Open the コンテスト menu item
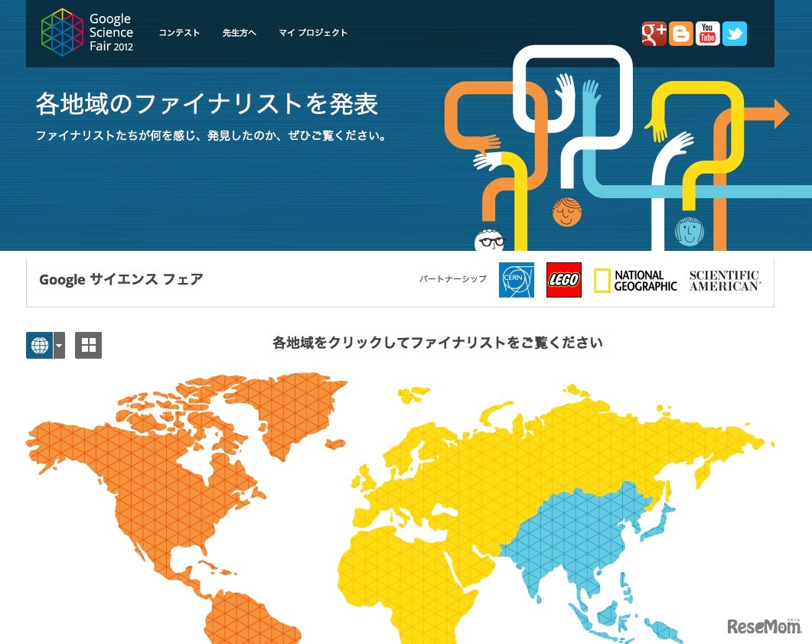Screen dimensions: 812x644 [x=179, y=33]
